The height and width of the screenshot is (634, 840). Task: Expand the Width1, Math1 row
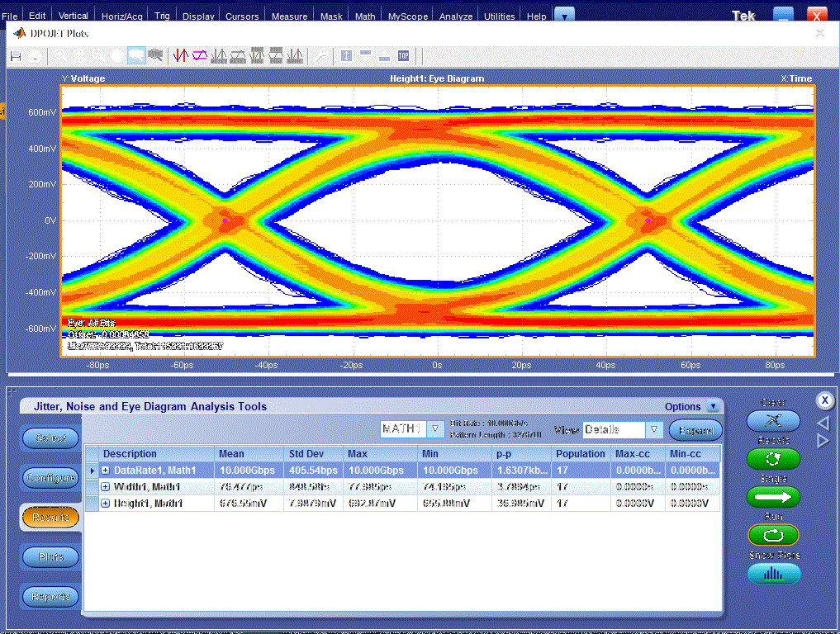tap(106, 487)
